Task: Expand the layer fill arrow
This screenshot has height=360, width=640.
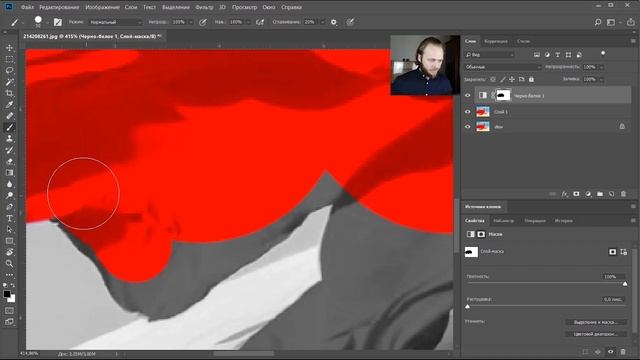Action: 602,79
